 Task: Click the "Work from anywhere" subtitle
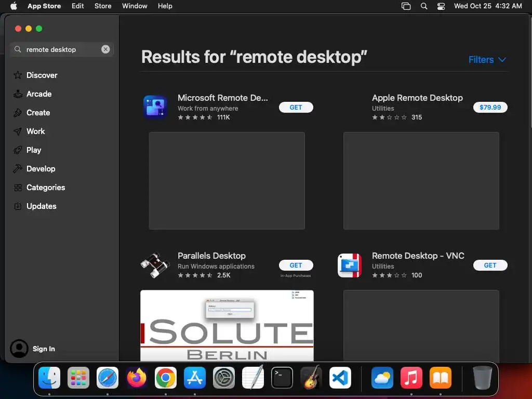point(208,109)
